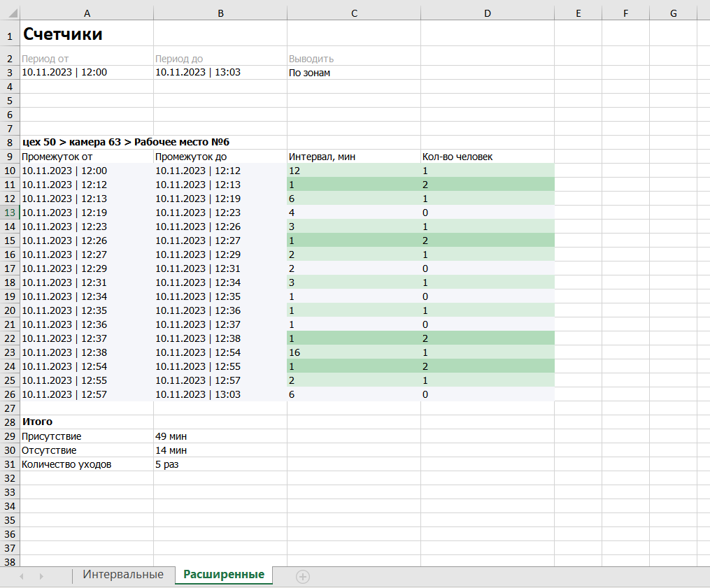The height and width of the screenshot is (588, 710).
Task: Click start time 10.11.2023 | 12:26
Action: pos(87,241)
